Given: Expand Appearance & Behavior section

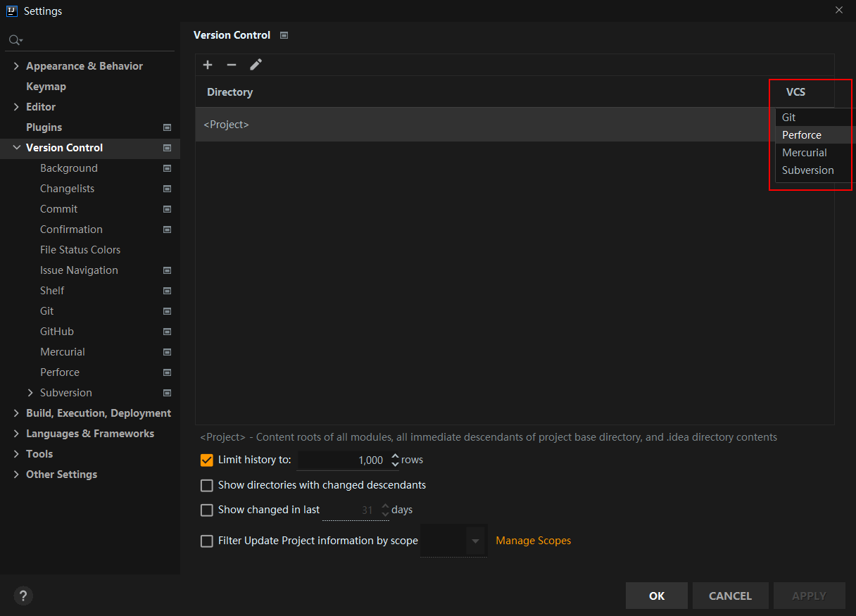Looking at the screenshot, I should 16,66.
